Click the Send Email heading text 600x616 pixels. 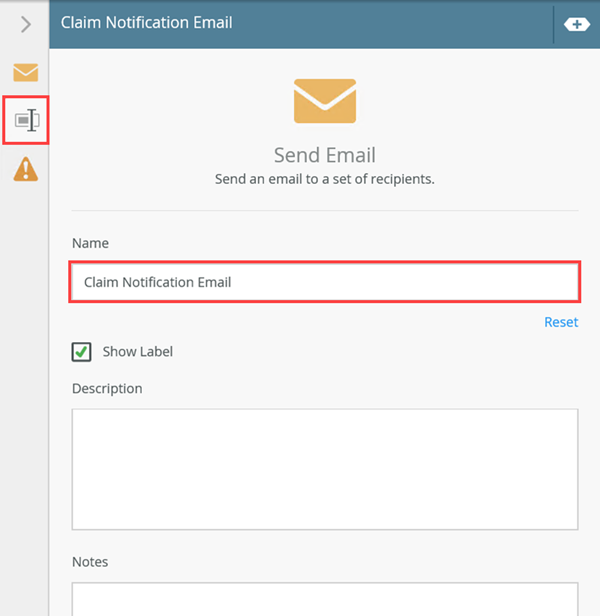325,155
